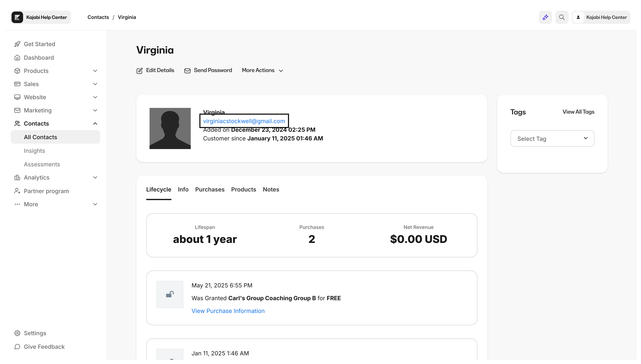Click the Kajabi logo icon
This screenshot has height=364, width=641.
coord(17,17)
